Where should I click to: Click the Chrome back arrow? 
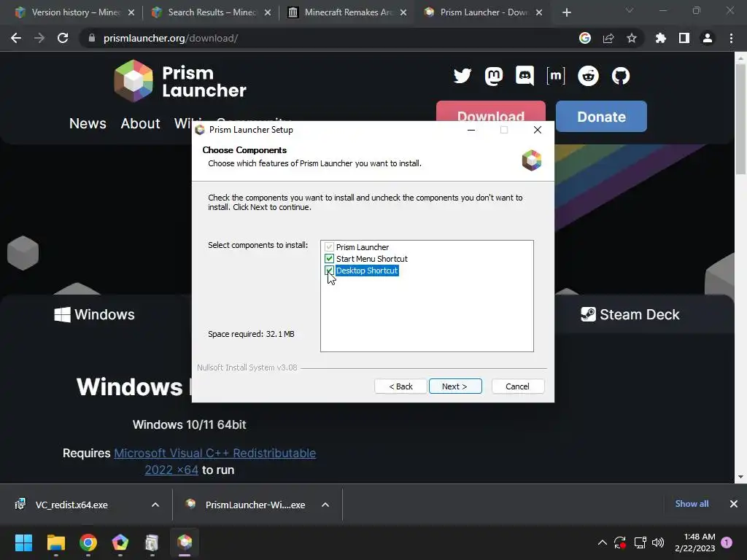point(16,38)
